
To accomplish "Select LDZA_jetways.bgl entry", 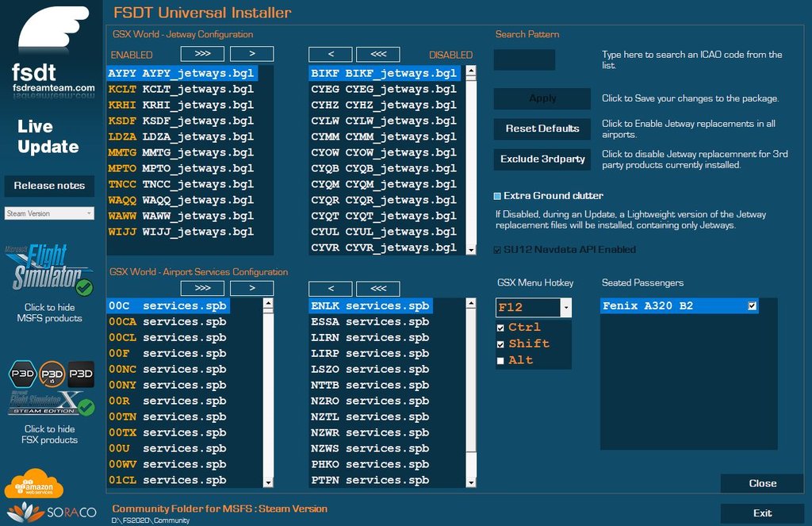I will tap(182, 136).
